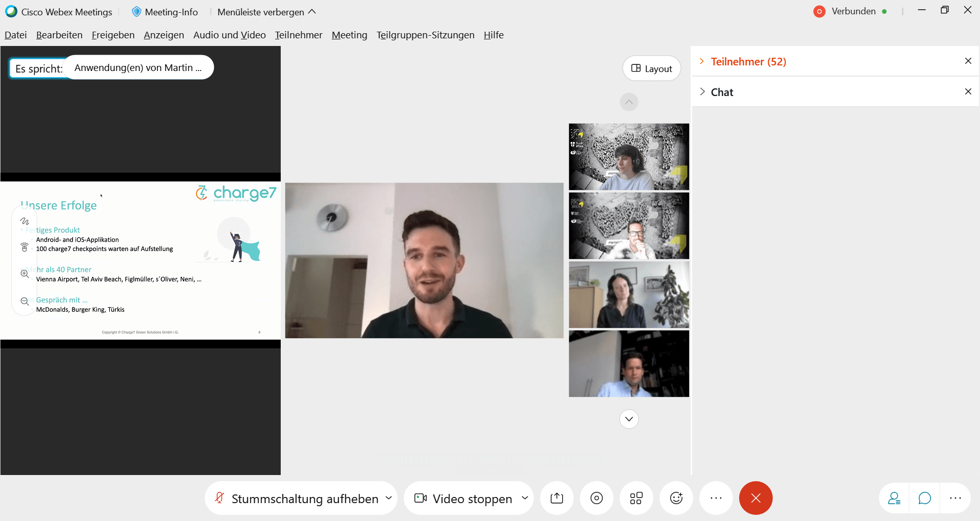
Task: Unmute with Stummschaltung aufheben button
Action: 297,499
